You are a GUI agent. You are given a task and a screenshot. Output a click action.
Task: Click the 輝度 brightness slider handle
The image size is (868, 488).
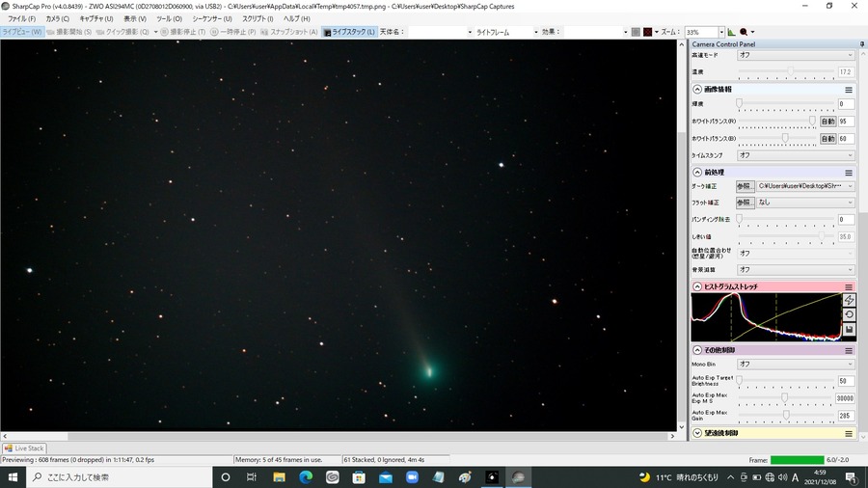739,103
